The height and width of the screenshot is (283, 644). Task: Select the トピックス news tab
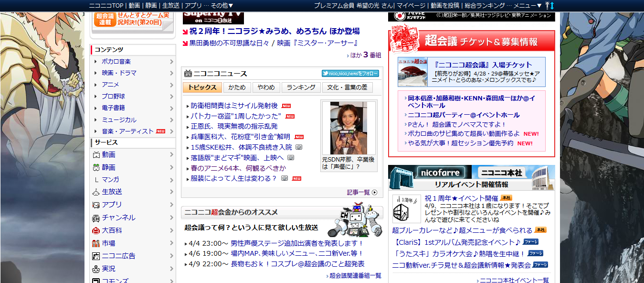coord(202,87)
